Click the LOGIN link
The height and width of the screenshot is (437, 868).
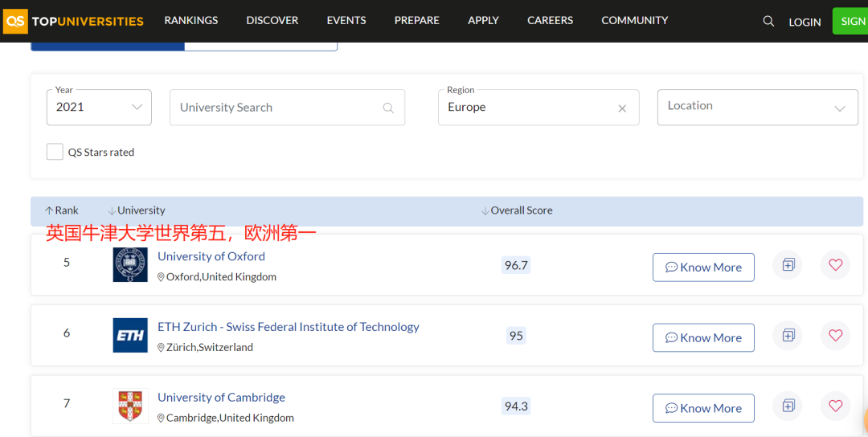pyautogui.click(x=805, y=22)
